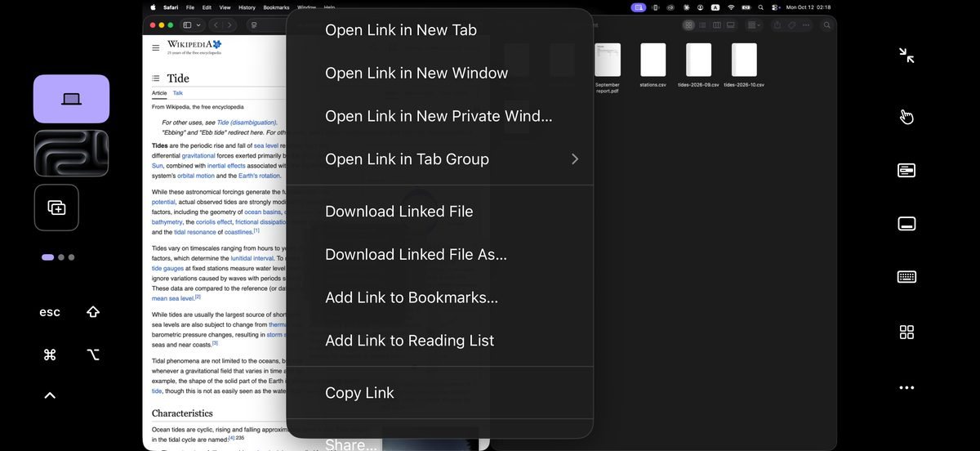Open the History menu

[247, 7]
